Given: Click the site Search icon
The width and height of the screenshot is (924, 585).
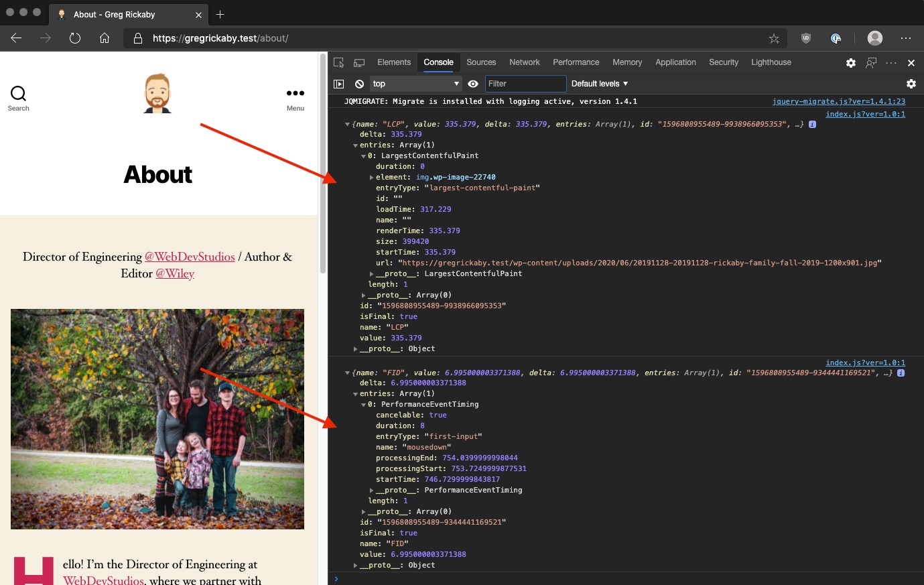Looking at the screenshot, I should (x=19, y=98).
